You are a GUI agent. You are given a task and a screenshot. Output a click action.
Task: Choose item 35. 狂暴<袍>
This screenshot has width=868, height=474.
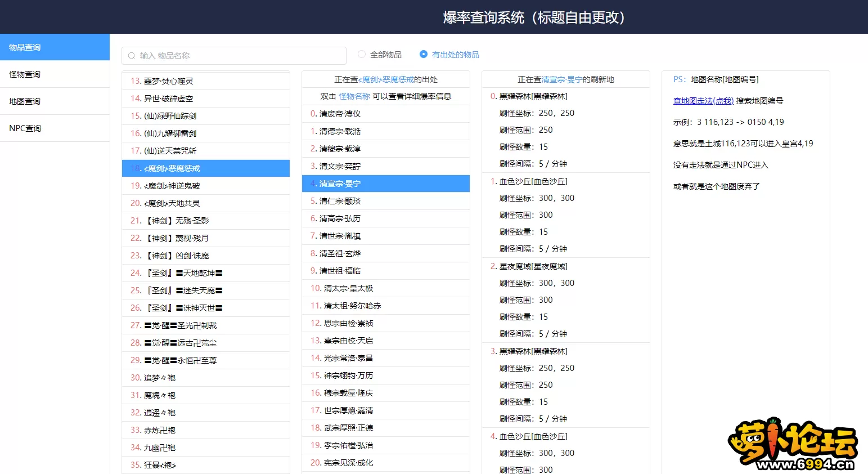(x=206, y=465)
